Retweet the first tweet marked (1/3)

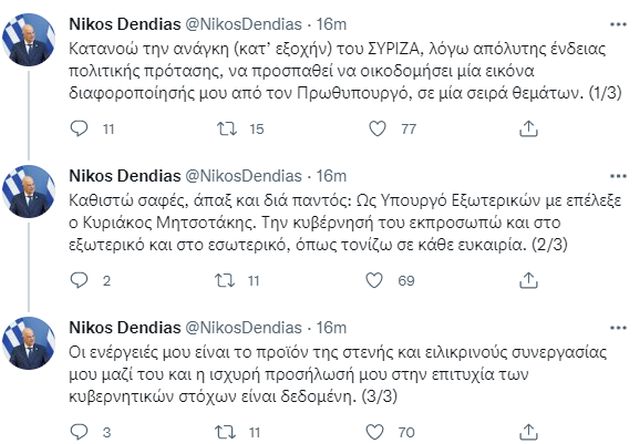(228, 128)
